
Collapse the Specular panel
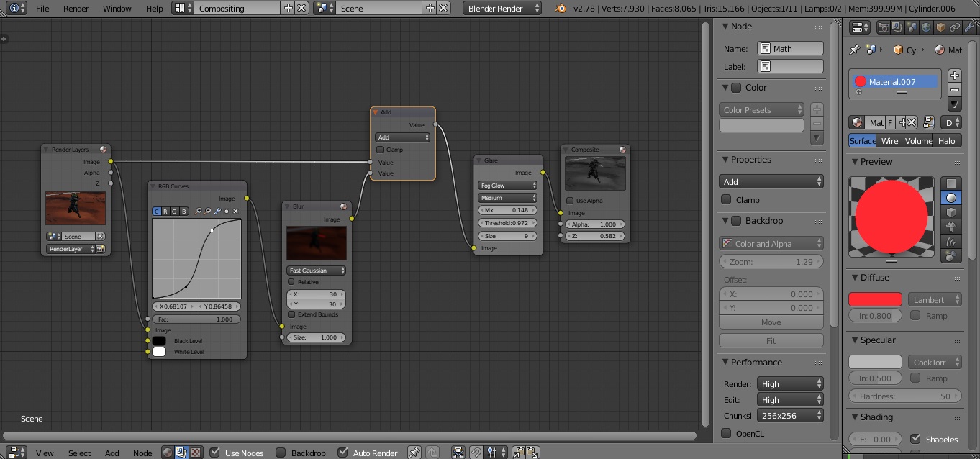tap(874, 340)
